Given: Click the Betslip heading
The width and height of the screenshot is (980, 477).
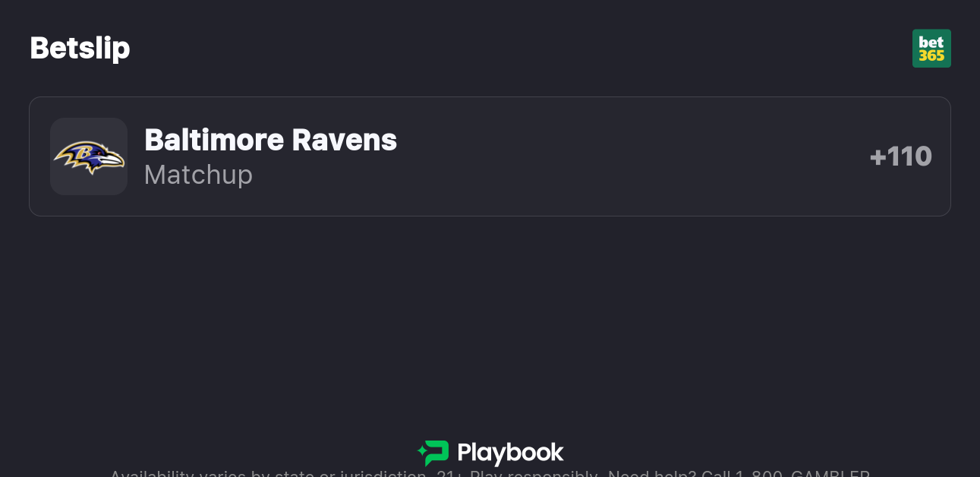Looking at the screenshot, I should pyautogui.click(x=80, y=48).
